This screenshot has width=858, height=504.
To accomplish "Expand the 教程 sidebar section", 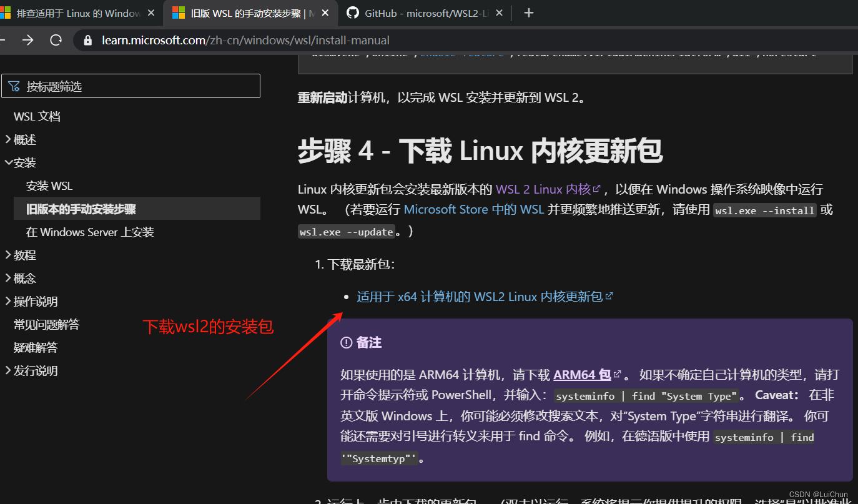I will click(7, 255).
